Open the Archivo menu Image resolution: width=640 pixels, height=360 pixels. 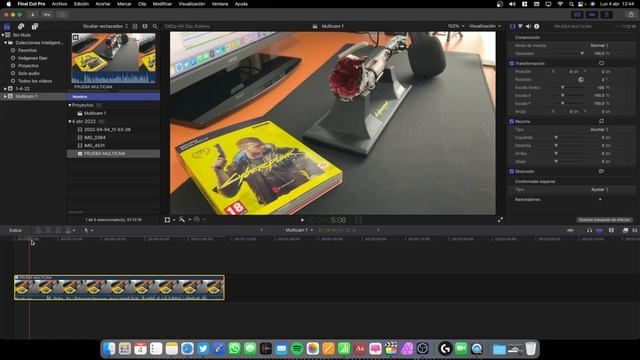point(59,4)
